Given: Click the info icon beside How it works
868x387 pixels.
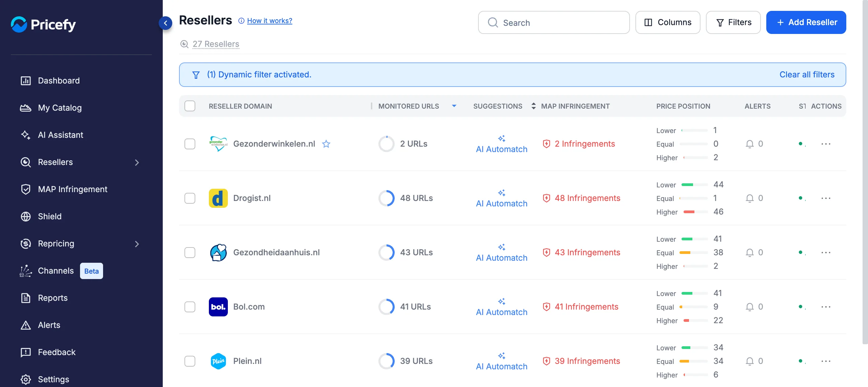Looking at the screenshot, I should point(241,21).
